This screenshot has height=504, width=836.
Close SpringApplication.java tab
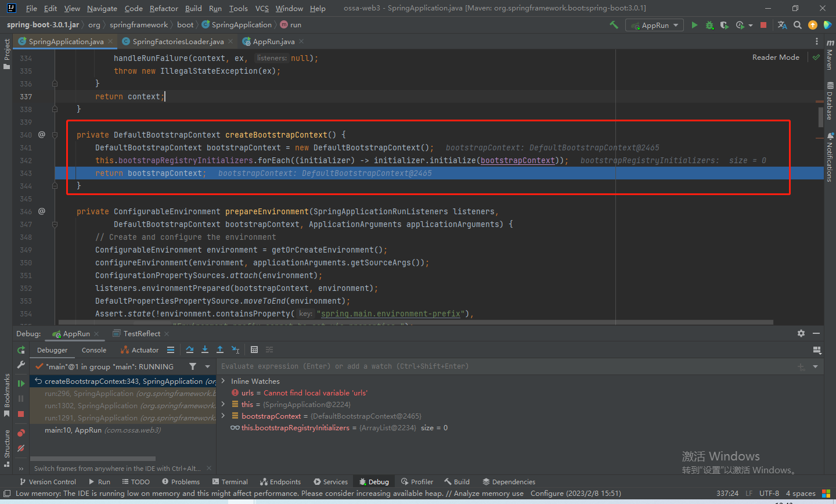110,41
